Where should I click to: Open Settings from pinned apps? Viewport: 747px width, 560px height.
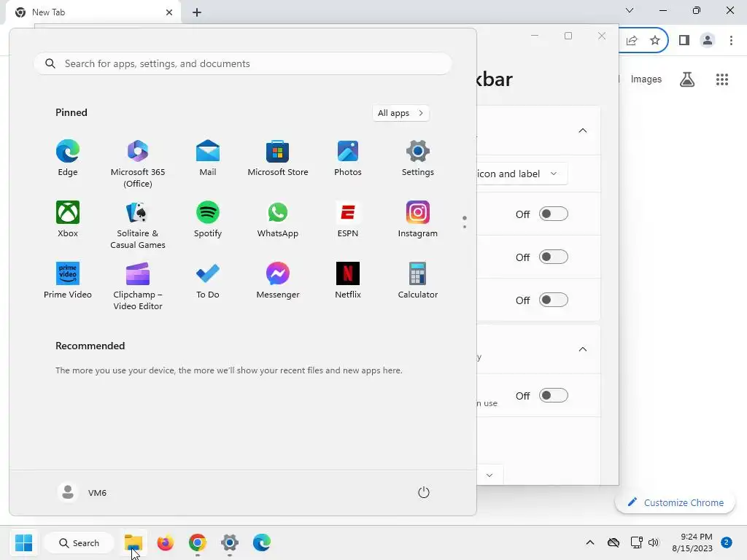tap(418, 158)
